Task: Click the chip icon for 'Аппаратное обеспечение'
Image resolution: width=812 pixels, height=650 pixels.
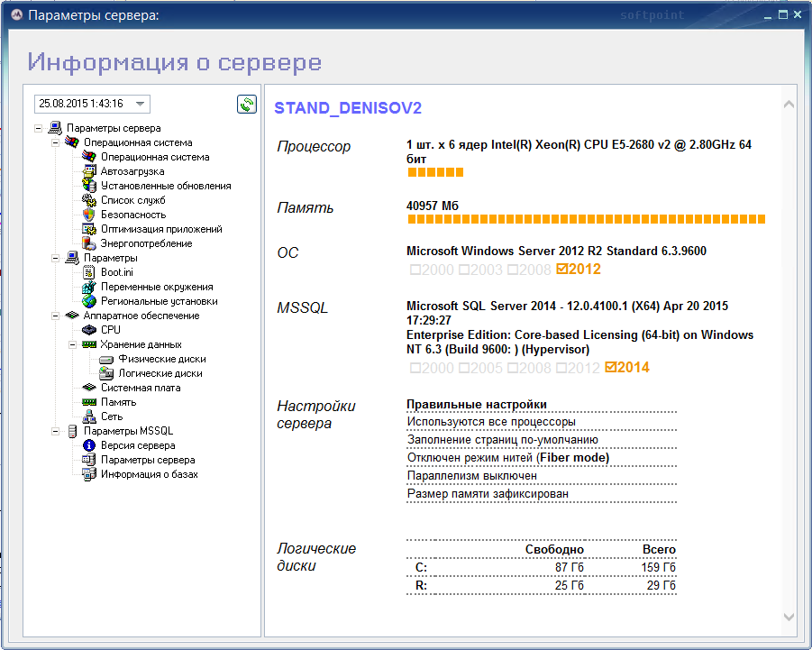Action: click(x=72, y=315)
